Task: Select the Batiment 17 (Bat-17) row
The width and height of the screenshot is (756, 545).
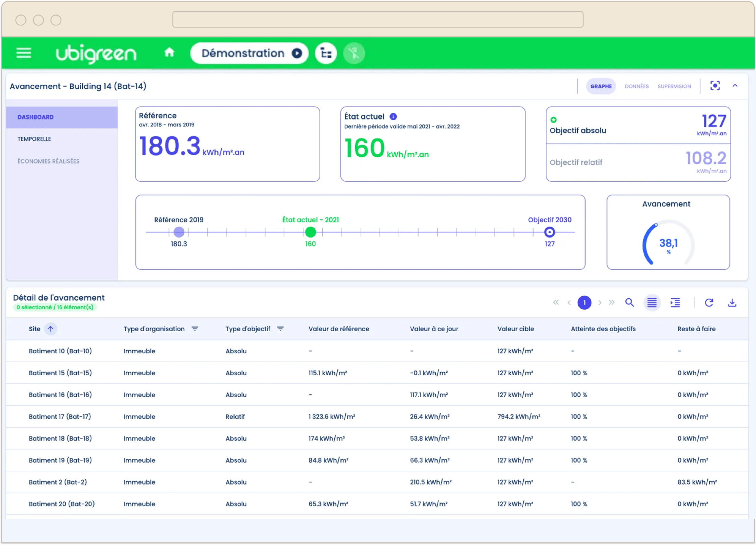Action: pos(377,416)
